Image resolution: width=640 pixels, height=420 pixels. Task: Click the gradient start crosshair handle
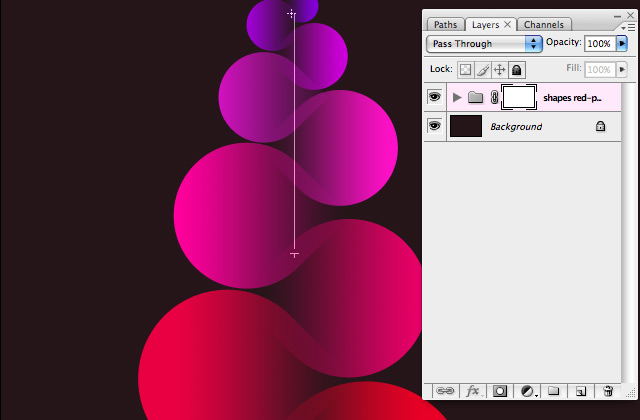pos(291,14)
